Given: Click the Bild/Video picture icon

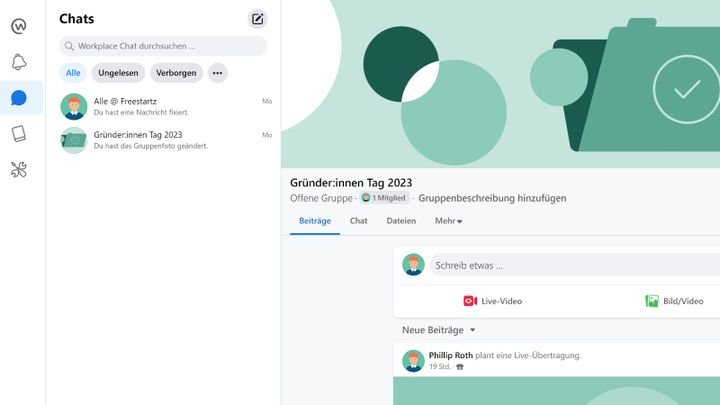Looking at the screenshot, I should point(652,301).
